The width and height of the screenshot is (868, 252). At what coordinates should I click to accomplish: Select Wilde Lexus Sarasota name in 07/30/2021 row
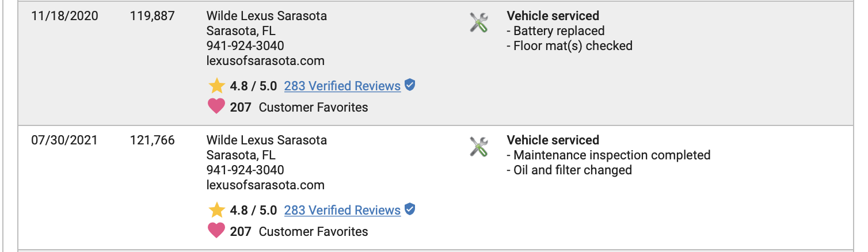click(266, 140)
